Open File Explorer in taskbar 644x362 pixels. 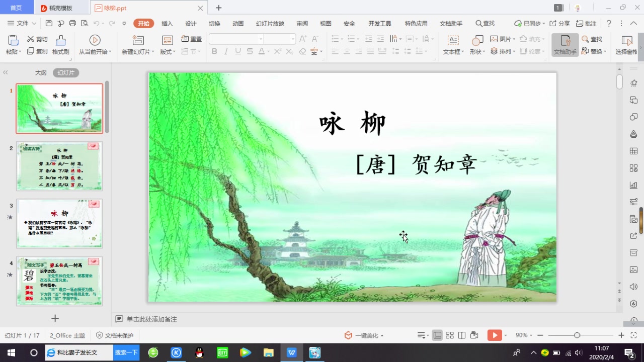click(268, 352)
